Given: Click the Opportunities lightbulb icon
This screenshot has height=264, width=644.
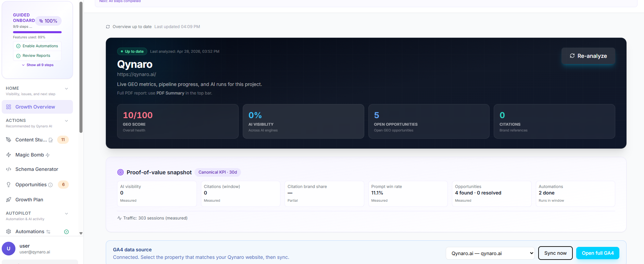Looking at the screenshot, I should pos(9,185).
